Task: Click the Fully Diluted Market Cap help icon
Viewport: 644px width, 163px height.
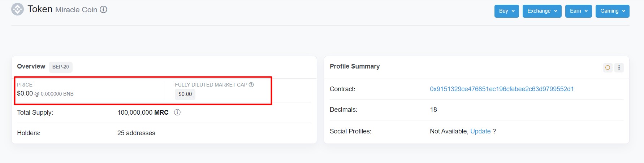Action: tap(251, 85)
